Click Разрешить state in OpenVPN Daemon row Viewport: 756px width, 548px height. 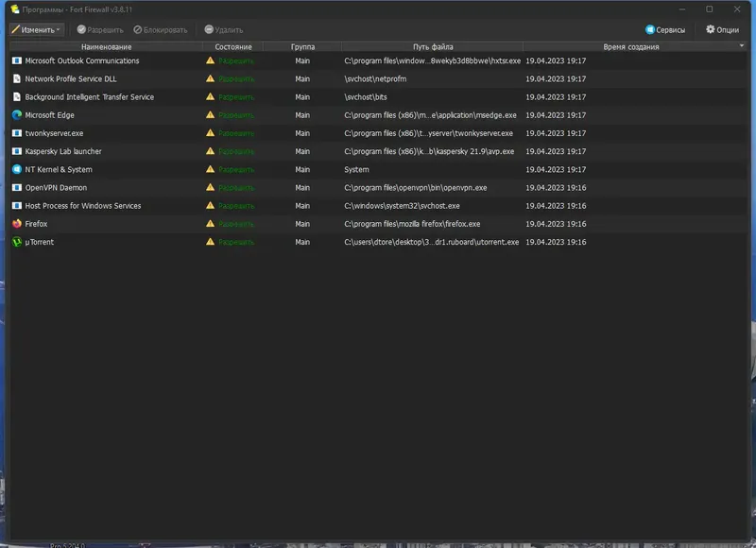235,187
